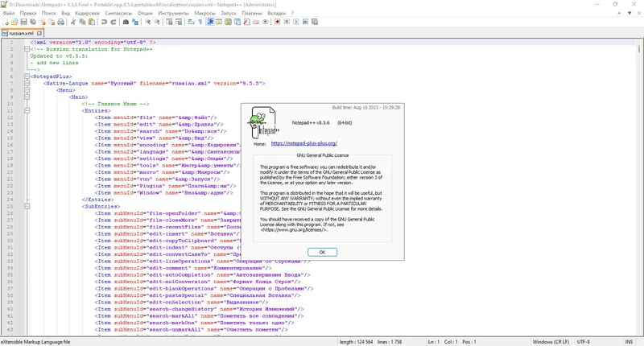The width and height of the screenshot is (644, 346).
Task: Click OK in the About dialog
Action: point(323,252)
